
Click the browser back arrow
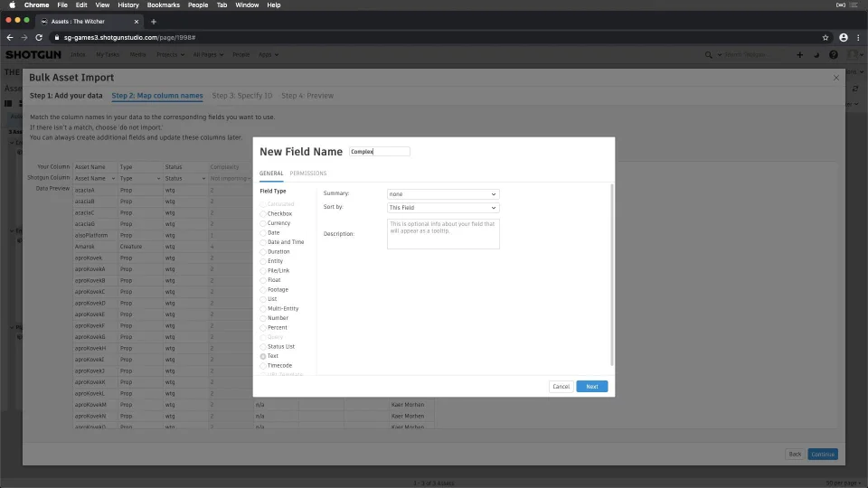9,38
